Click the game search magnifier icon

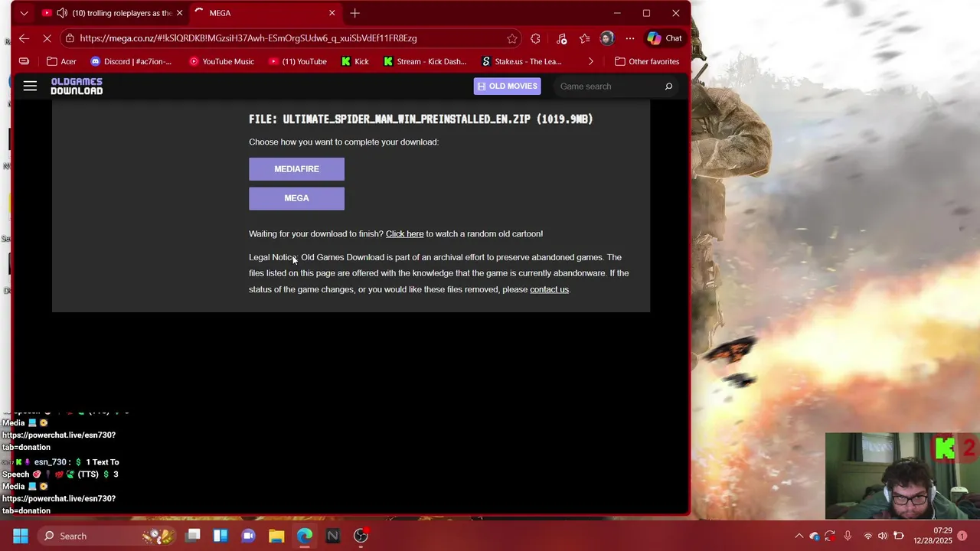pyautogui.click(x=668, y=86)
